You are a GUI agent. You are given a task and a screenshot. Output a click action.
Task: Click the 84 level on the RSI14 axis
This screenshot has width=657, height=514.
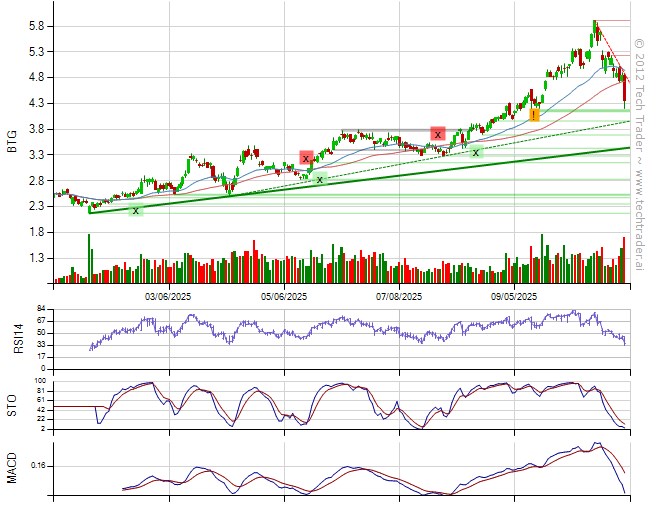(41, 309)
